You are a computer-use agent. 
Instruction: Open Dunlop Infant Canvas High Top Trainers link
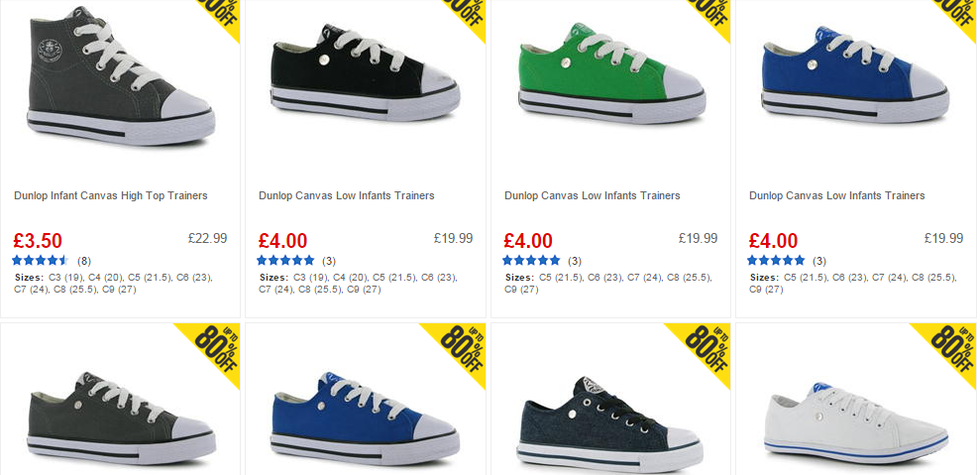coord(111,196)
